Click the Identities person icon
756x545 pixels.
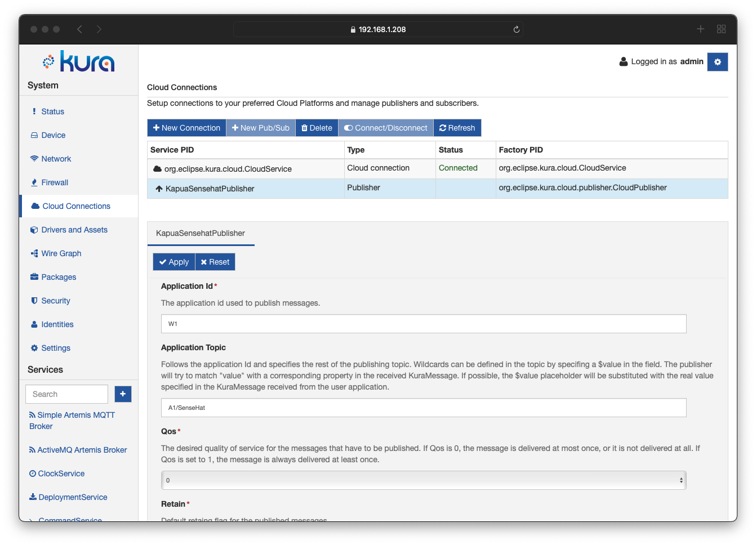click(x=34, y=324)
